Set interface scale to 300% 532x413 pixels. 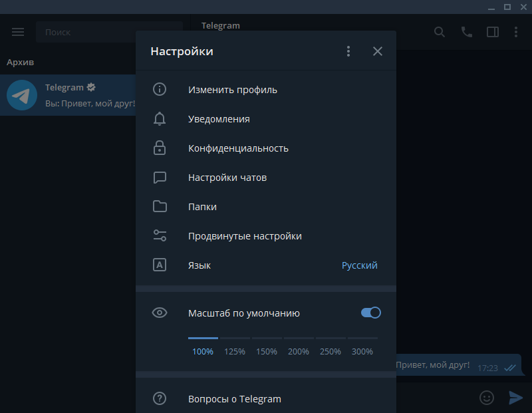(x=362, y=351)
